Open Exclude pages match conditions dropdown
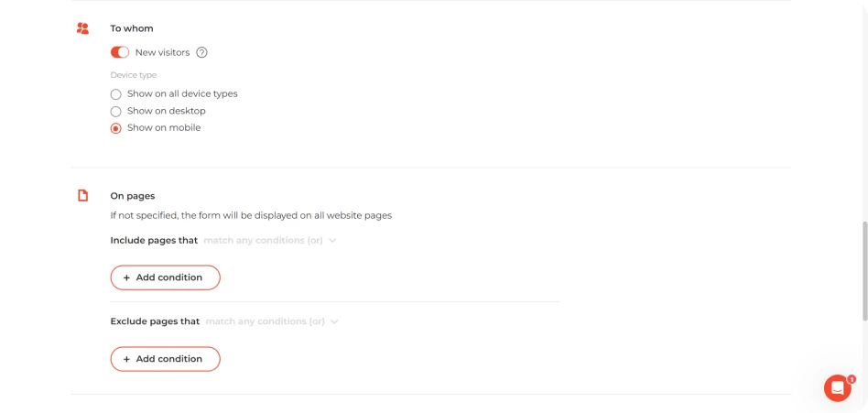Image resolution: width=868 pixels, height=413 pixels. [271, 321]
